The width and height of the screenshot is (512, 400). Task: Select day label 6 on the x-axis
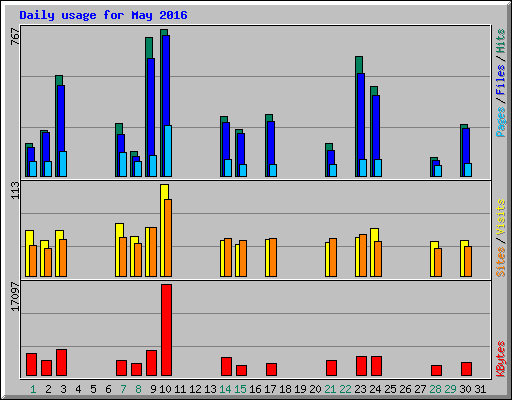(x=108, y=389)
